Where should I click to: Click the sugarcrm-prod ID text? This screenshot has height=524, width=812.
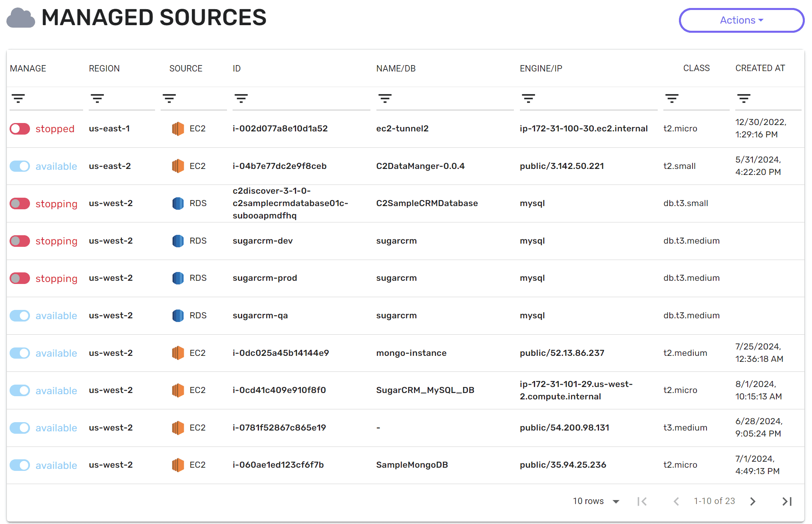coord(265,278)
